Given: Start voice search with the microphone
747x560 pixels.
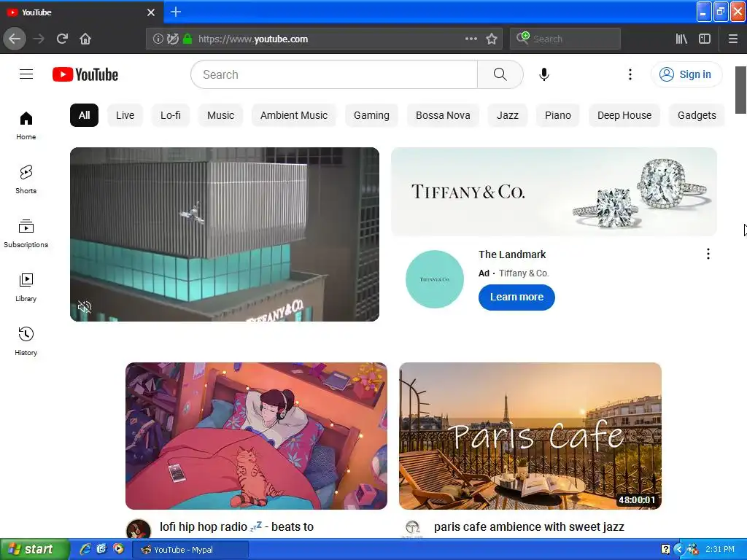Looking at the screenshot, I should pos(544,74).
